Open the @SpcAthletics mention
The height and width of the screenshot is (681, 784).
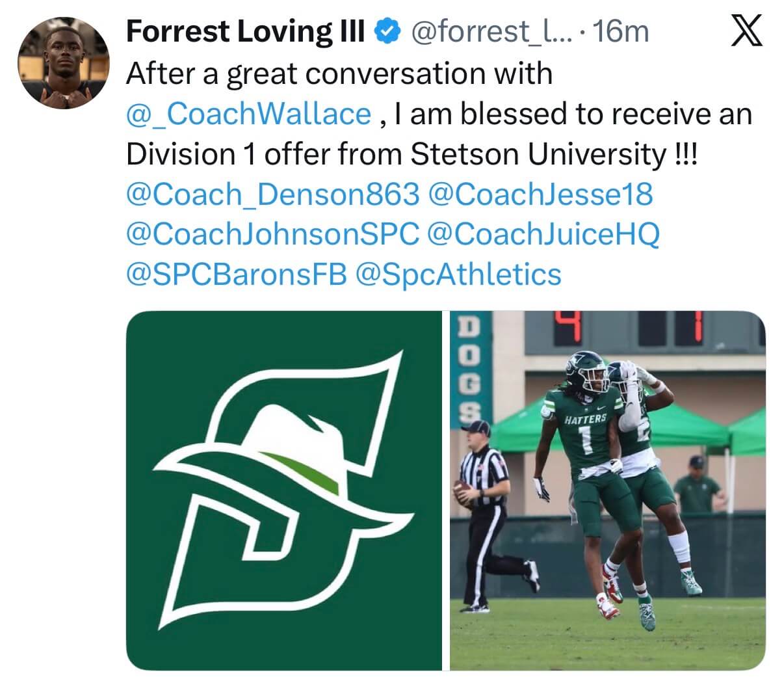point(458,274)
